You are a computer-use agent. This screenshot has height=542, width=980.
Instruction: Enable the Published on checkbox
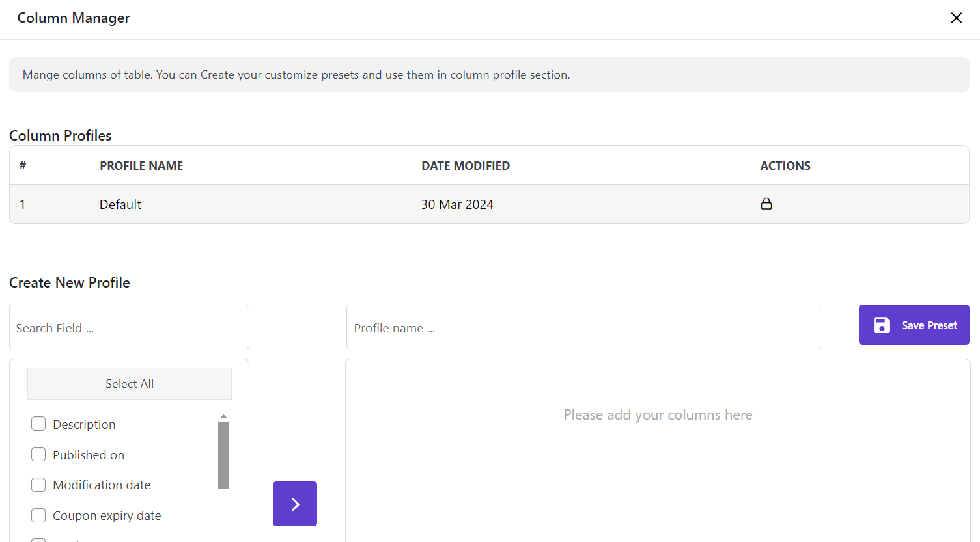pos(38,455)
